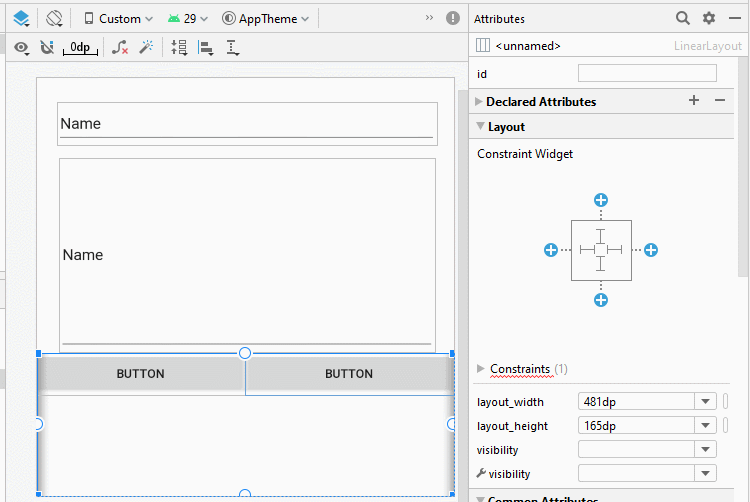Open the Align tool menu
This screenshot has width=750, height=502.
pyautogui.click(x=206, y=47)
